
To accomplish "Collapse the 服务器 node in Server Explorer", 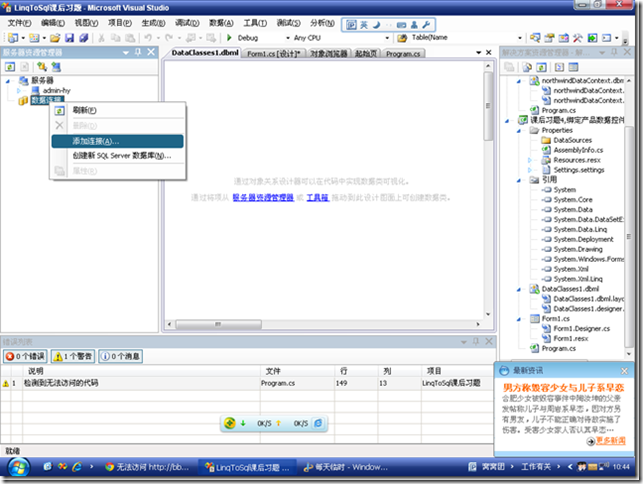I will (8, 81).
